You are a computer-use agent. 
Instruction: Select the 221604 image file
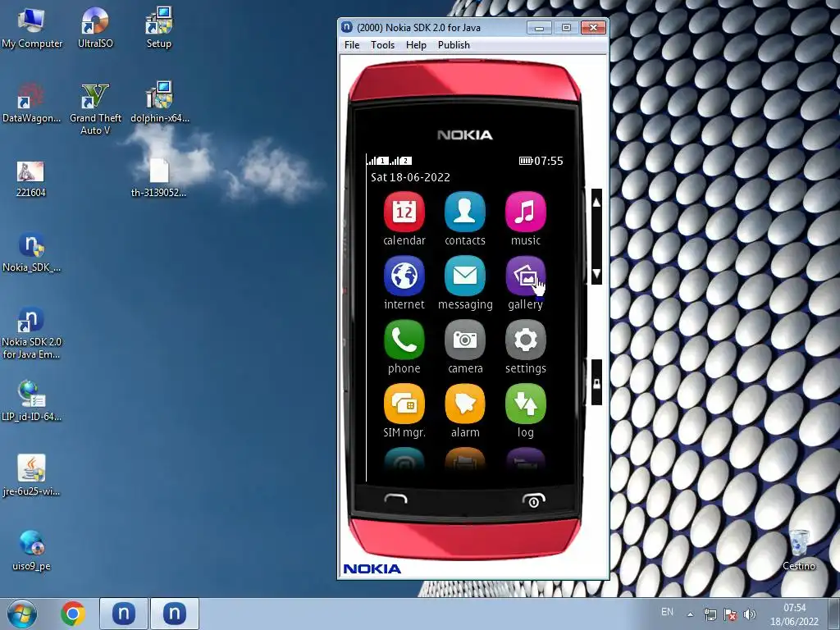(30, 179)
